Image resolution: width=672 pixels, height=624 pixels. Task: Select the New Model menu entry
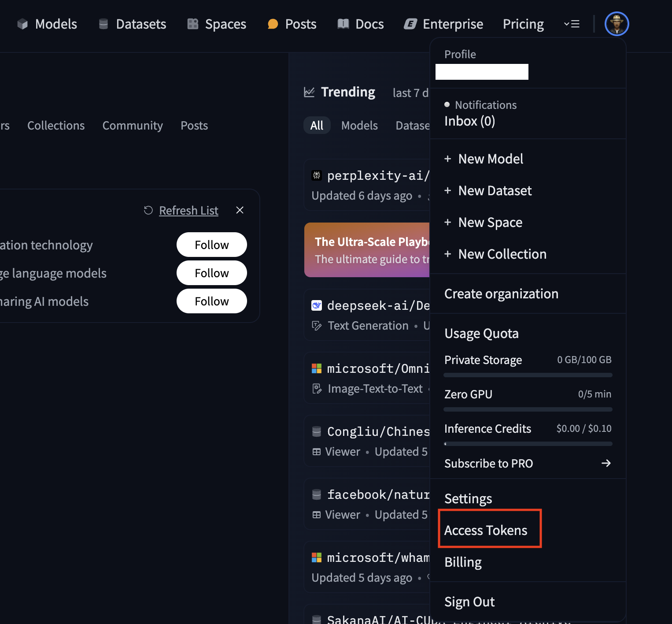tap(528, 159)
